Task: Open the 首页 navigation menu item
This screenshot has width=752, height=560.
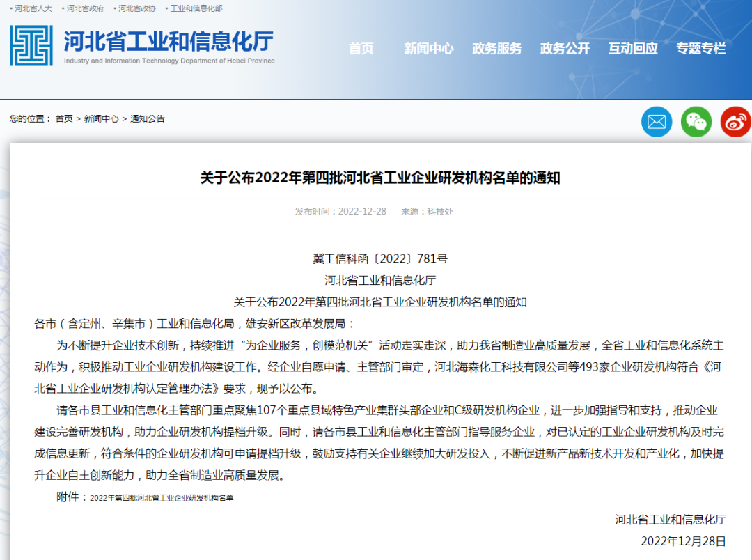Action: (x=361, y=48)
